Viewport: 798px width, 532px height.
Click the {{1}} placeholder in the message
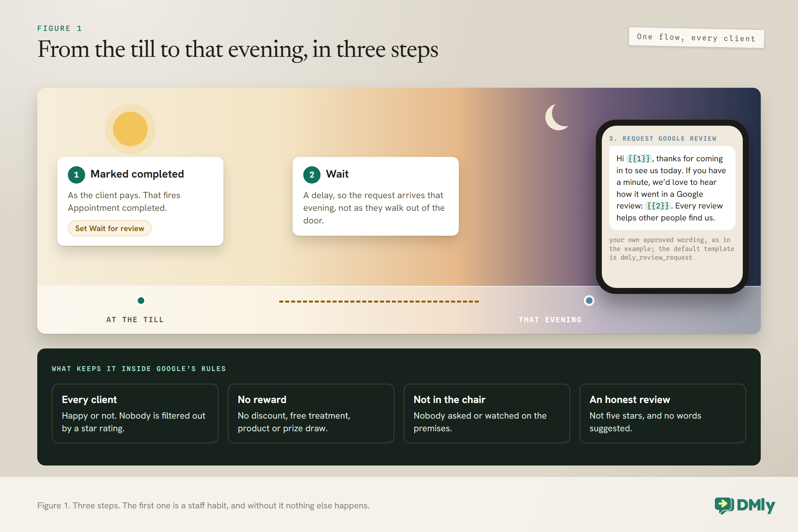point(639,159)
